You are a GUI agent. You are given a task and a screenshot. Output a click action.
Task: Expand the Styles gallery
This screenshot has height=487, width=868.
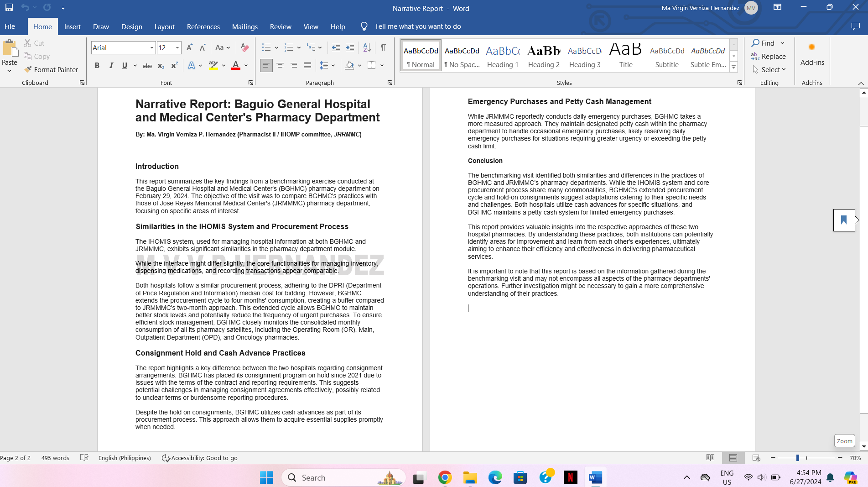click(x=733, y=67)
